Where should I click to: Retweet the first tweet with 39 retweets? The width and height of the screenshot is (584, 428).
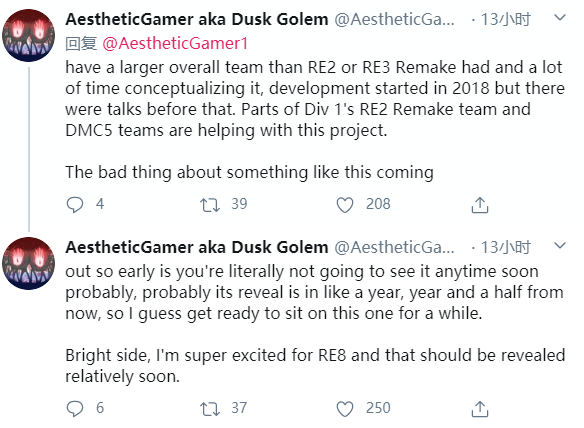(x=210, y=205)
